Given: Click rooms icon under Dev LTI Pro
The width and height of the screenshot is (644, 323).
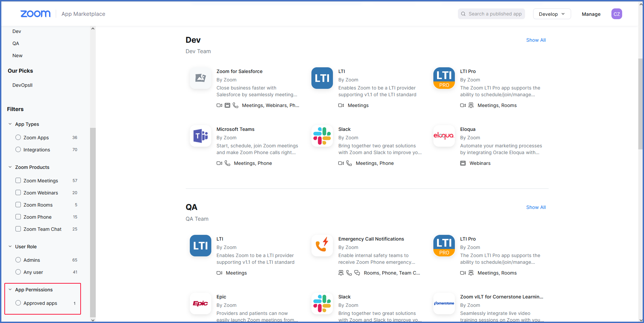Looking at the screenshot, I should [x=471, y=105].
